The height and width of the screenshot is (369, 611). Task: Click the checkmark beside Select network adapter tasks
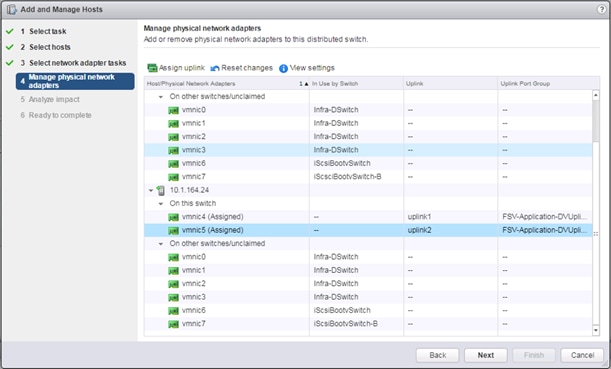pos(10,63)
